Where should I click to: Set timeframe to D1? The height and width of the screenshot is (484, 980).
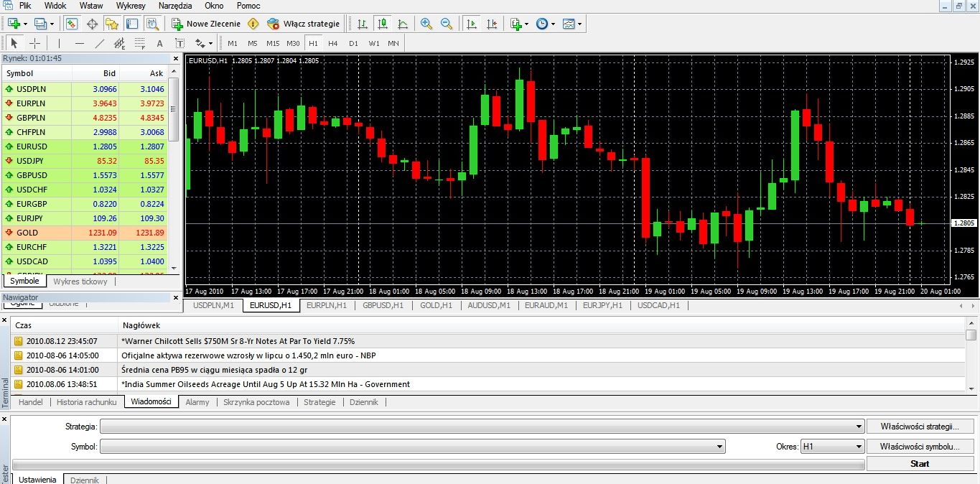tap(353, 43)
